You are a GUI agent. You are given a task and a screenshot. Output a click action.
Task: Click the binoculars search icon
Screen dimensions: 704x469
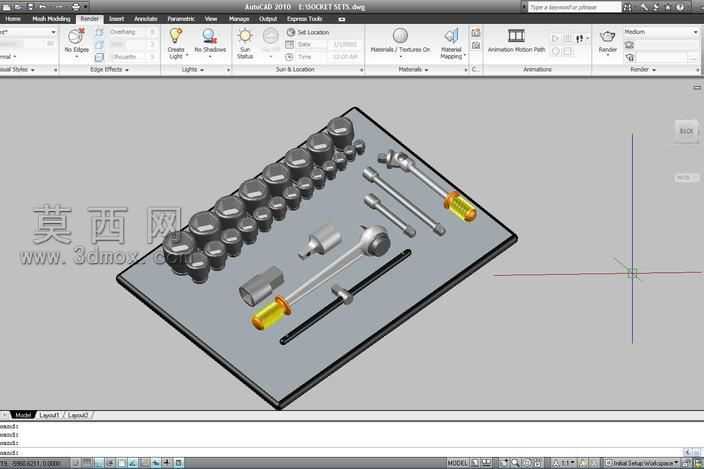click(627, 7)
